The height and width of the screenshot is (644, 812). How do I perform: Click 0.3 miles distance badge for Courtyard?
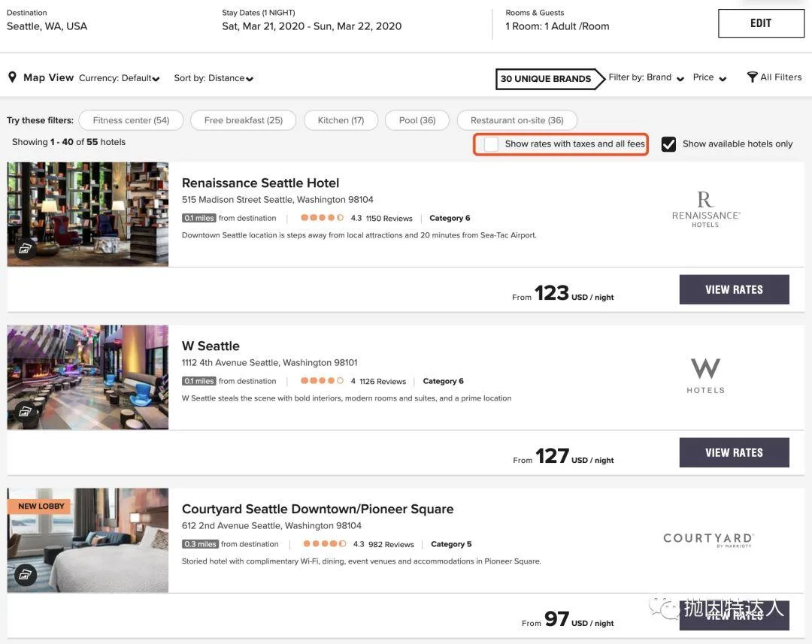click(200, 544)
